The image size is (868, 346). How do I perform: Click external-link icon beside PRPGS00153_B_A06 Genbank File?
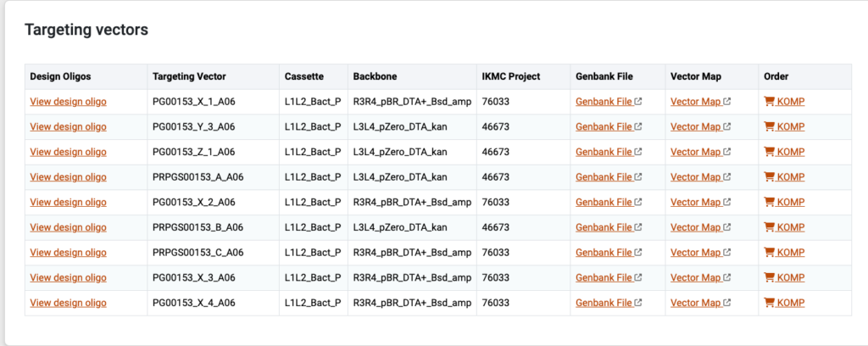tap(638, 227)
